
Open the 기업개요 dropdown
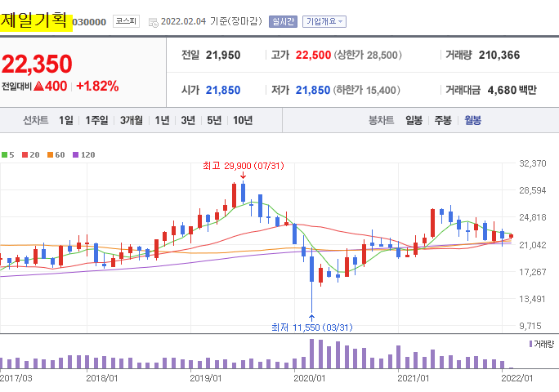(324, 22)
